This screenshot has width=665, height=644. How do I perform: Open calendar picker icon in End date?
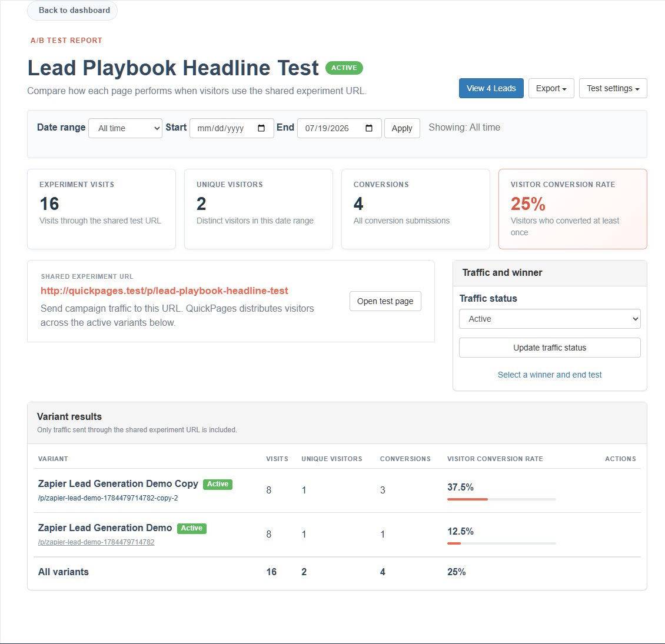369,128
